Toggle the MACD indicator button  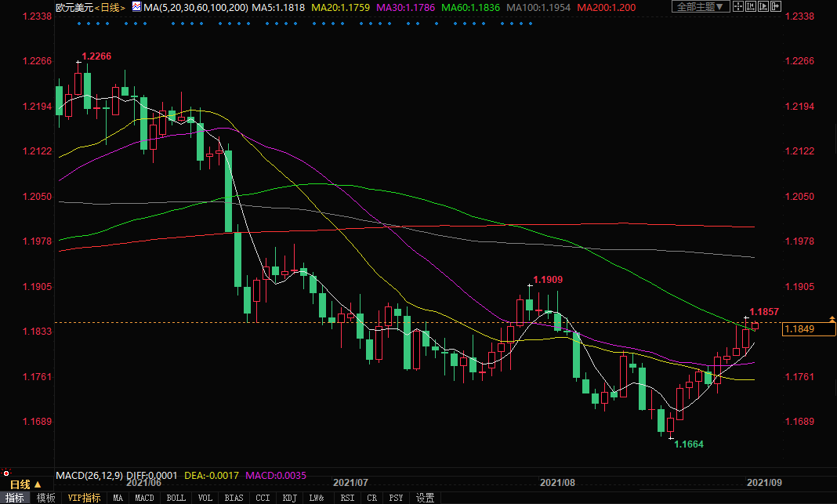coord(144,498)
